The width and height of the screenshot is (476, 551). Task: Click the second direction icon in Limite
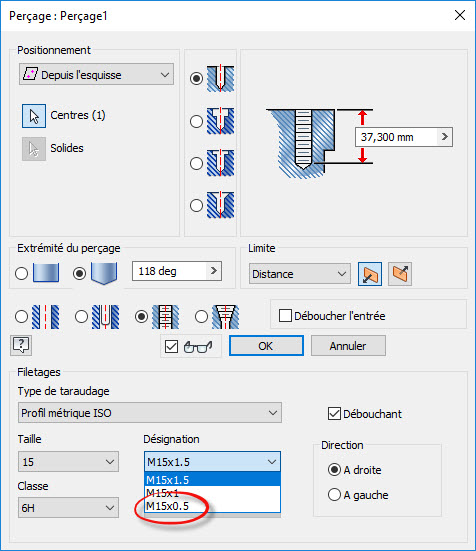pos(400,274)
